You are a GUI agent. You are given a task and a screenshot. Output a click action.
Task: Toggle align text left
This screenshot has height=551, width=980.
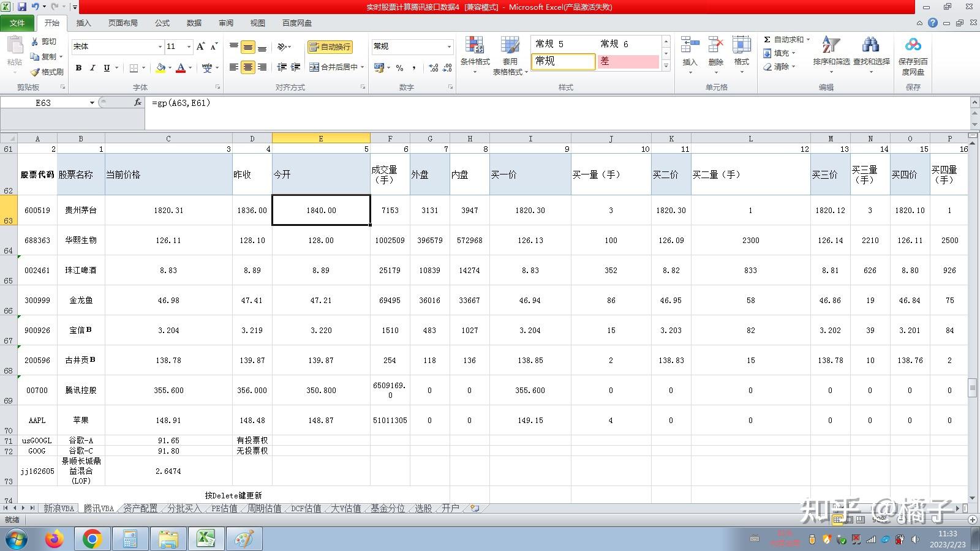click(233, 67)
